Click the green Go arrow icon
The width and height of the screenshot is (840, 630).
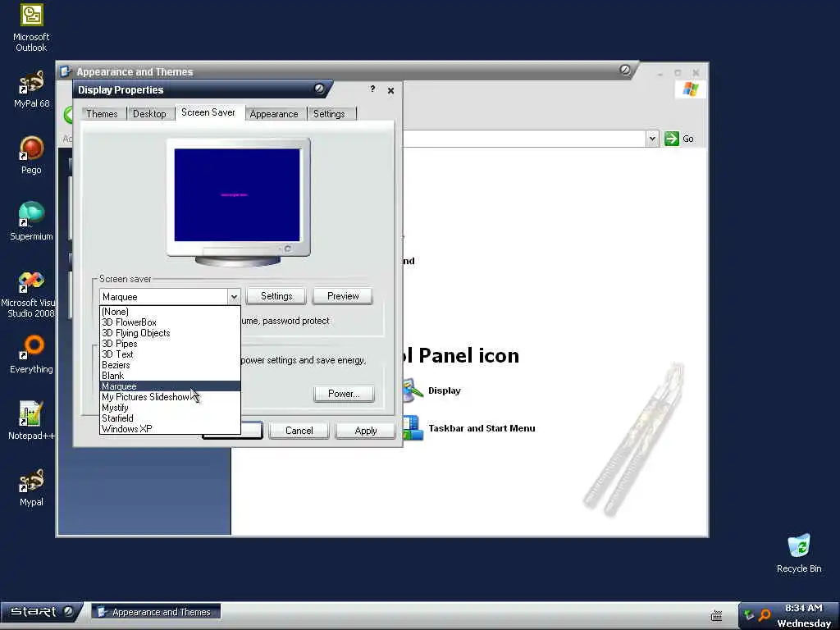click(x=671, y=139)
